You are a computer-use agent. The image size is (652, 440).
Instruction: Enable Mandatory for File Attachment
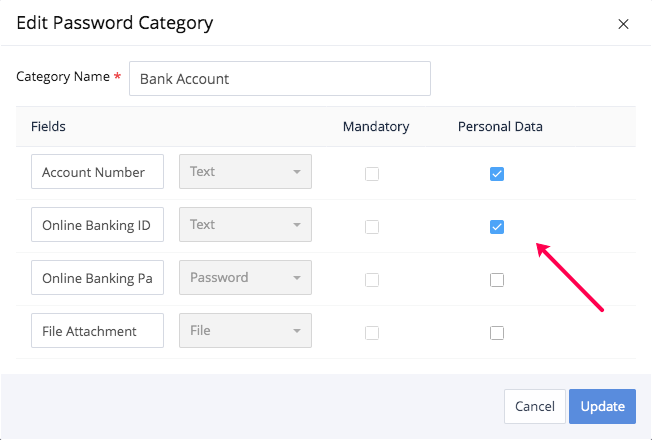point(372,333)
